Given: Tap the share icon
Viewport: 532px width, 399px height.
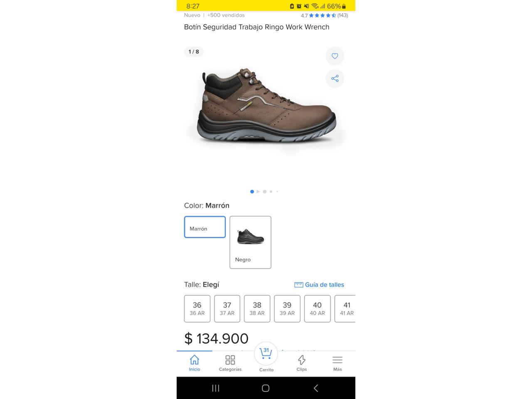Looking at the screenshot, I should point(335,79).
